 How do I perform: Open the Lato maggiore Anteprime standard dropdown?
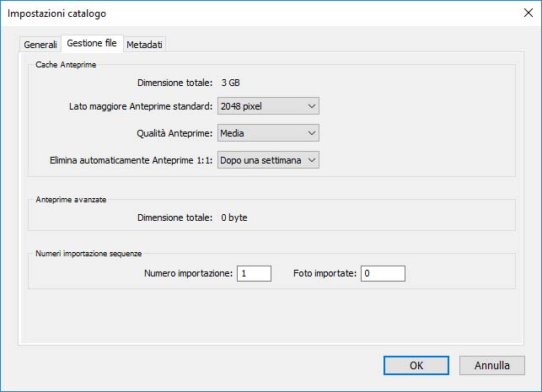click(268, 106)
